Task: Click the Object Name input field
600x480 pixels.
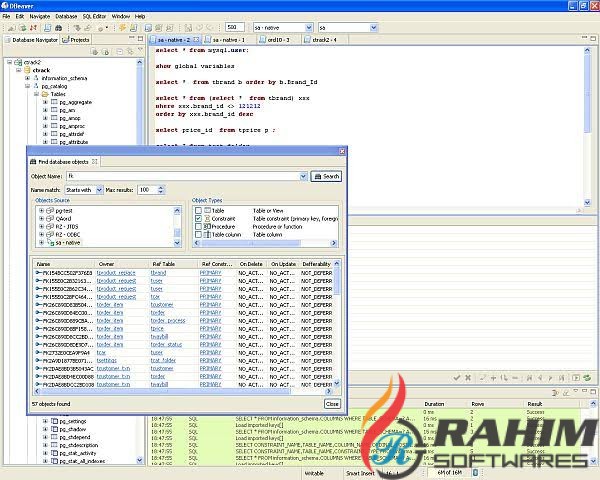Action: (187, 176)
